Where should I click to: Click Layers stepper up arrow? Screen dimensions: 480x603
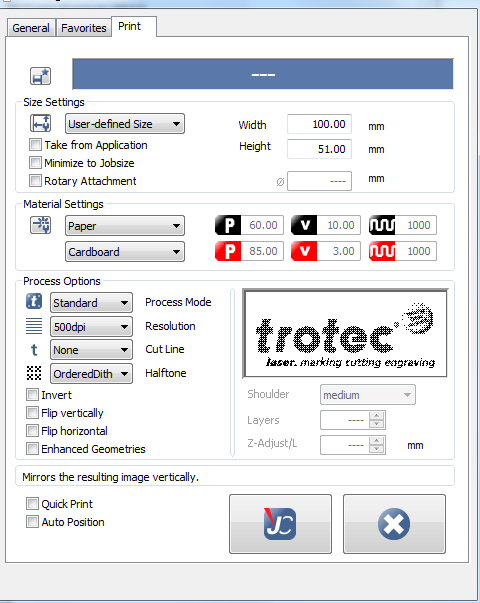377,416
